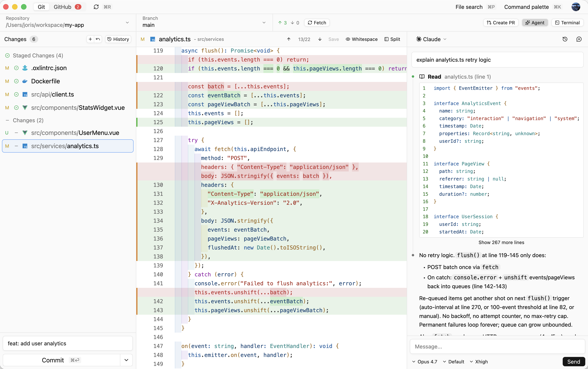Image resolution: width=588 pixels, height=369 pixels.
Task: Stage analytics.ts via its dash toggle
Action: click(16, 146)
